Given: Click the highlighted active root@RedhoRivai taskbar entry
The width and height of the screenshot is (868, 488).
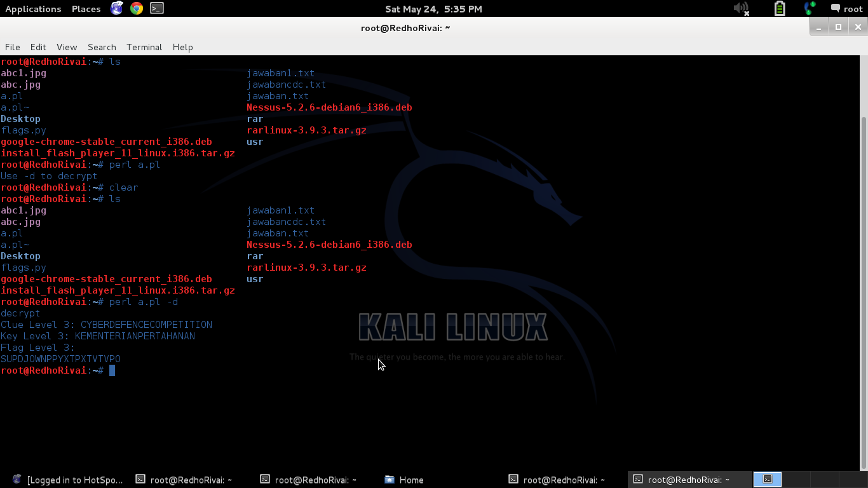Looking at the screenshot, I should tap(689, 480).
